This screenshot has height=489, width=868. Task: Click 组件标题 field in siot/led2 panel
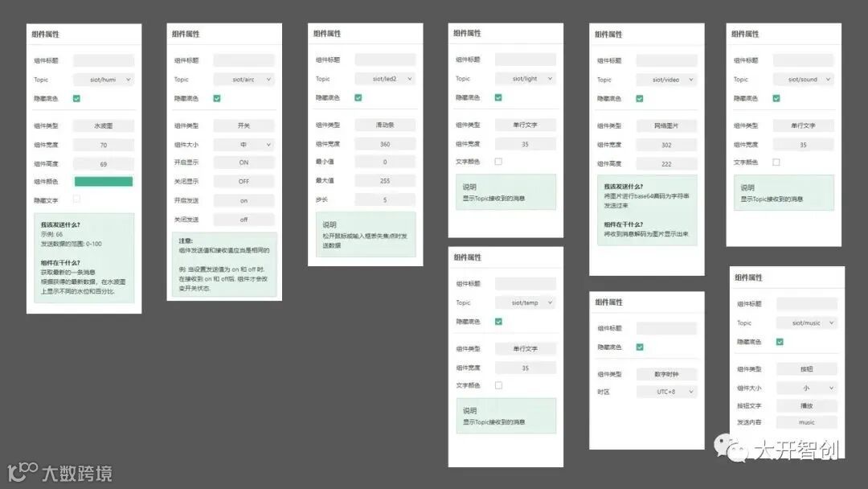[385, 60]
